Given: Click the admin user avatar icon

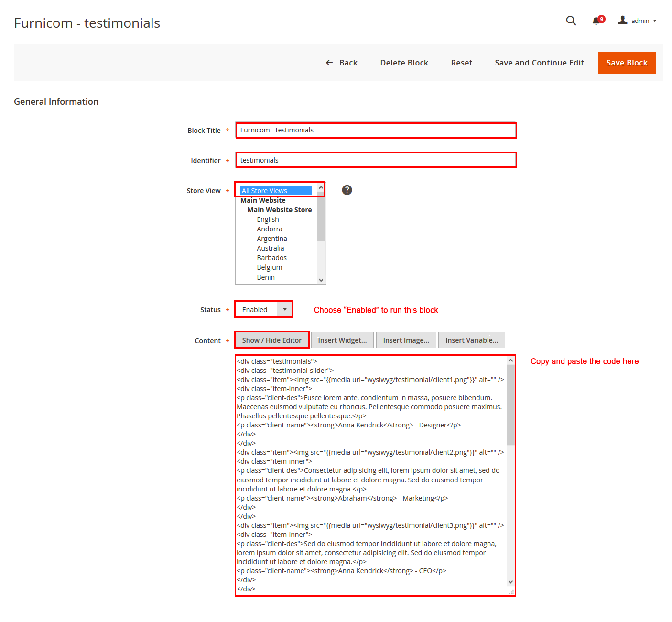Looking at the screenshot, I should click(x=622, y=20).
